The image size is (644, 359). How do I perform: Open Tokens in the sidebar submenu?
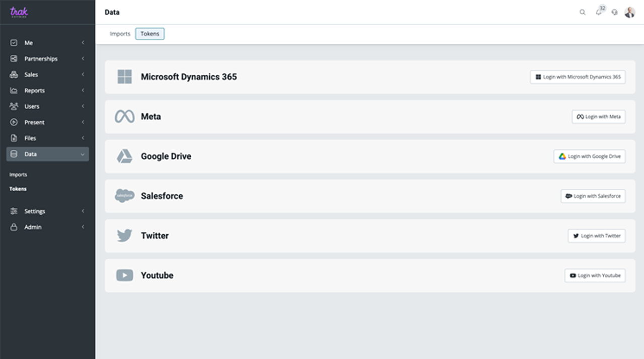[18, 189]
